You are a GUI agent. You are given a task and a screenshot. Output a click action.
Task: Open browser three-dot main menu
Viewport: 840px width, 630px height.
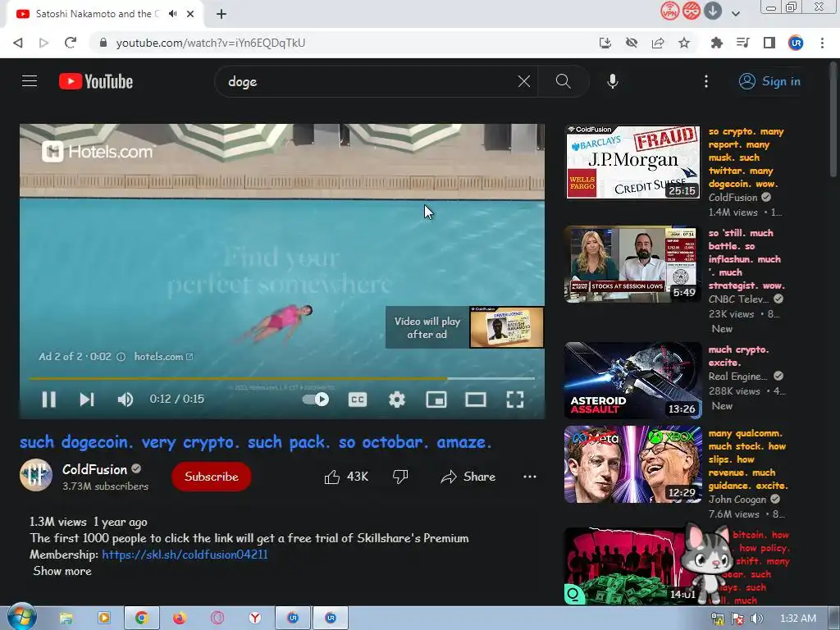coord(822,43)
